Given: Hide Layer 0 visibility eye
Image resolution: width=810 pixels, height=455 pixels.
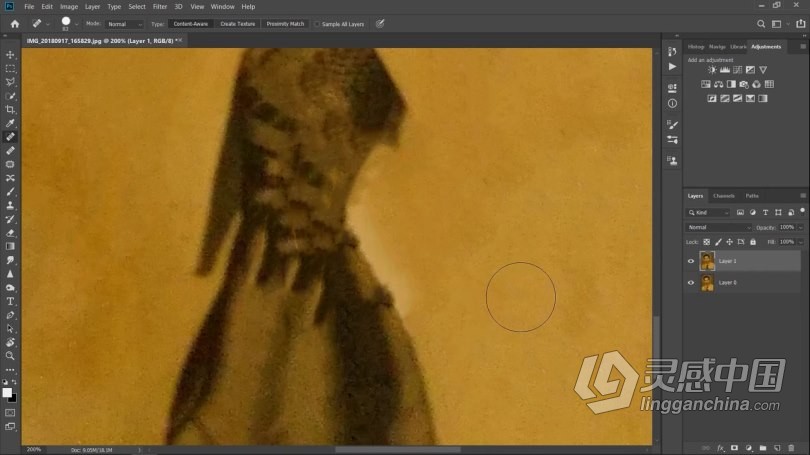Looking at the screenshot, I should [x=691, y=283].
